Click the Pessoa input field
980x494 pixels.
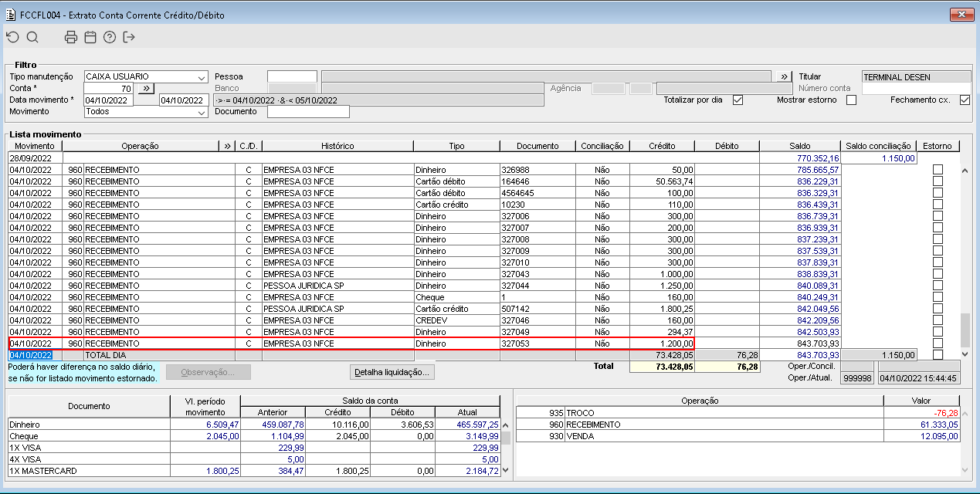(292, 76)
